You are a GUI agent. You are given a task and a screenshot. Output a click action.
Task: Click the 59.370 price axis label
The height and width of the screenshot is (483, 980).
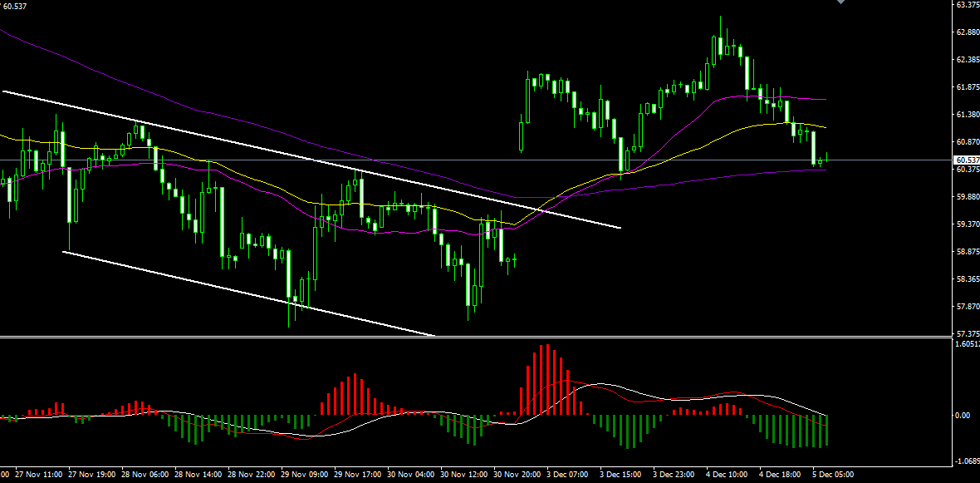[x=968, y=224]
